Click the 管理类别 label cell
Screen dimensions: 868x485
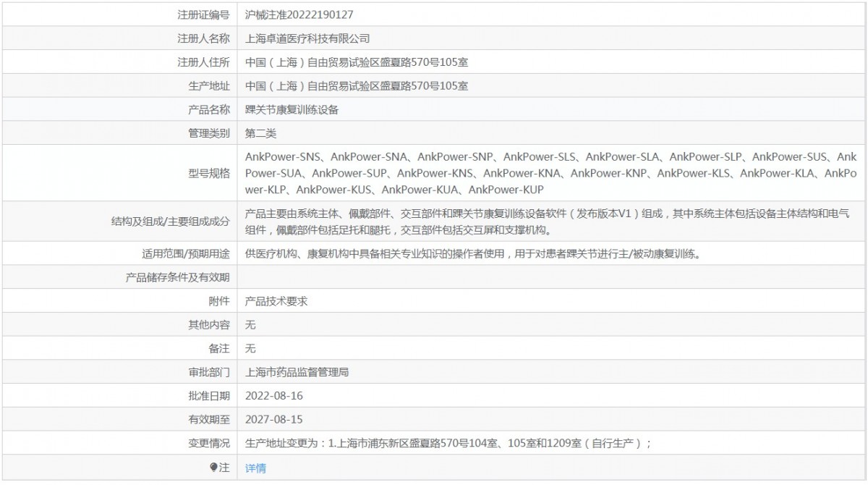pos(119,134)
